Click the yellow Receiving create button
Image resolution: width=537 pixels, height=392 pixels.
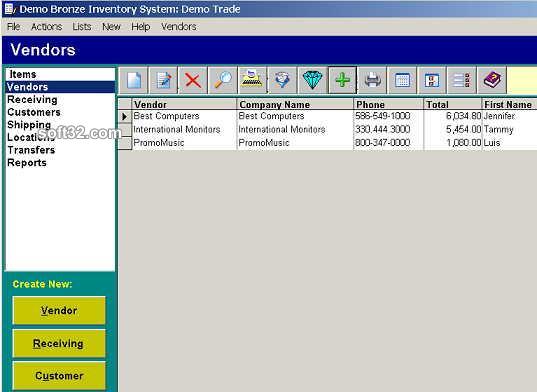[x=59, y=343]
